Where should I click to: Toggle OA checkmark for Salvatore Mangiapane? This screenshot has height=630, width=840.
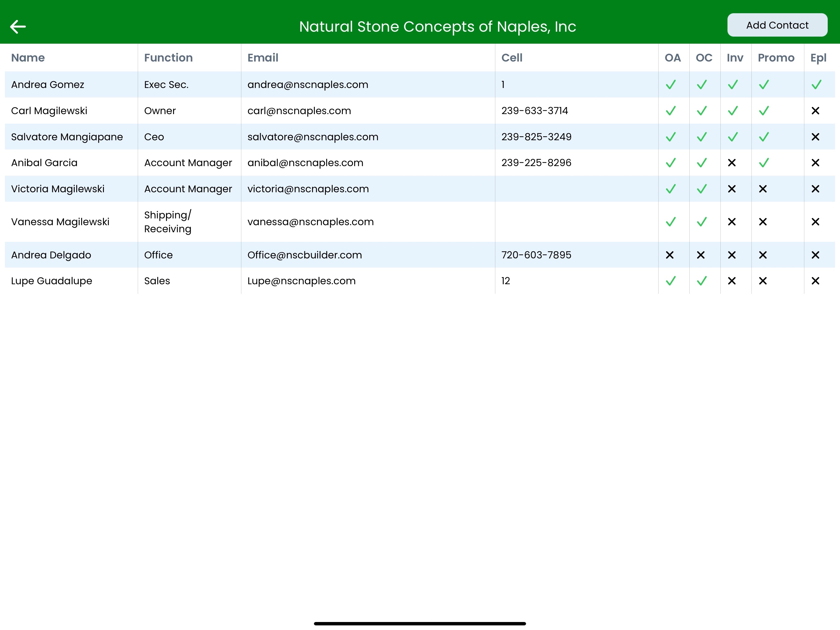click(x=671, y=137)
